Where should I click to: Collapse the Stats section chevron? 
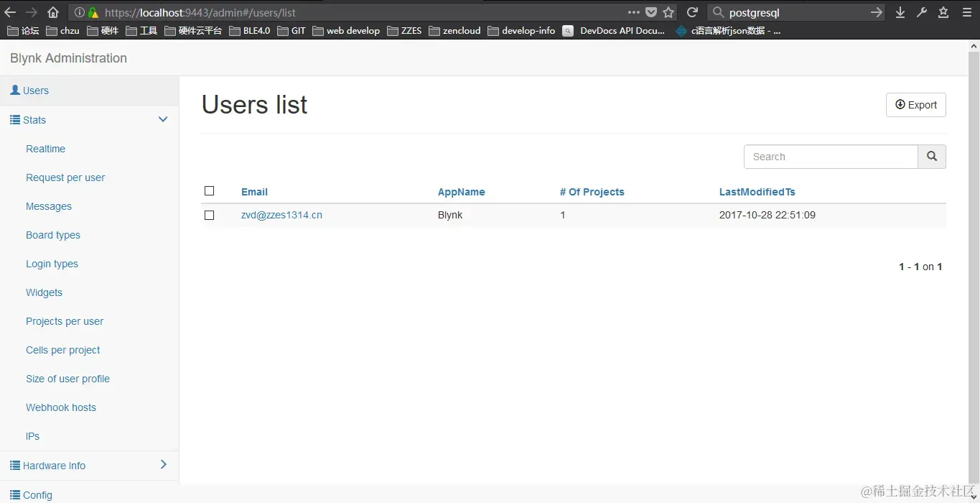(163, 119)
